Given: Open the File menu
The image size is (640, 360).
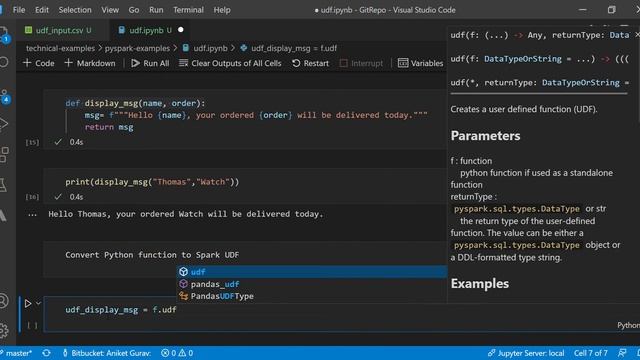Looking at the screenshot, I should coord(19,10).
